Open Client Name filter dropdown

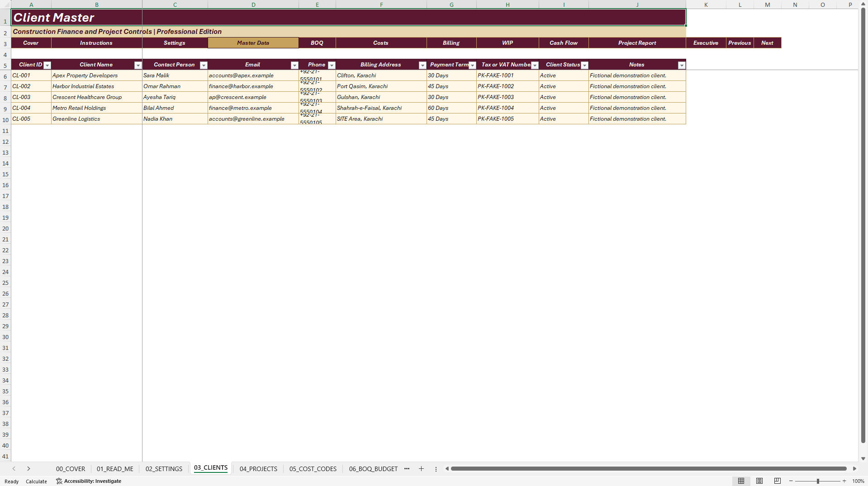(x=138, y=65)
